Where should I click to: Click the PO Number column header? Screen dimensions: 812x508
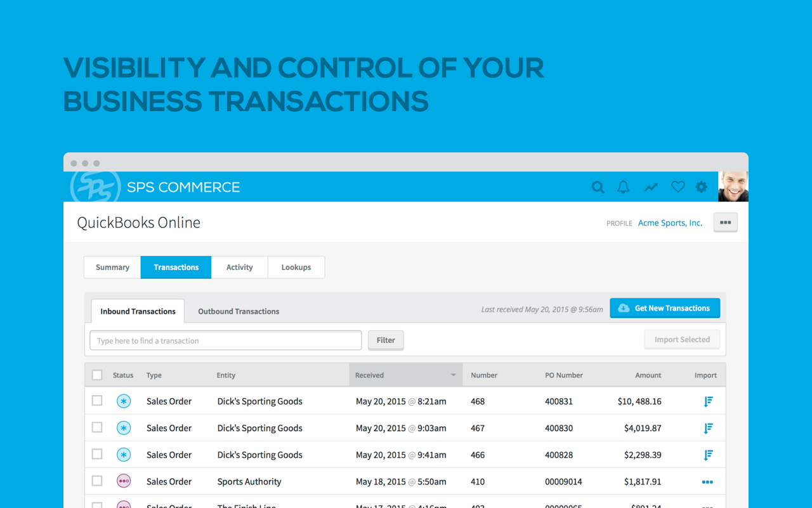(564, 375)
